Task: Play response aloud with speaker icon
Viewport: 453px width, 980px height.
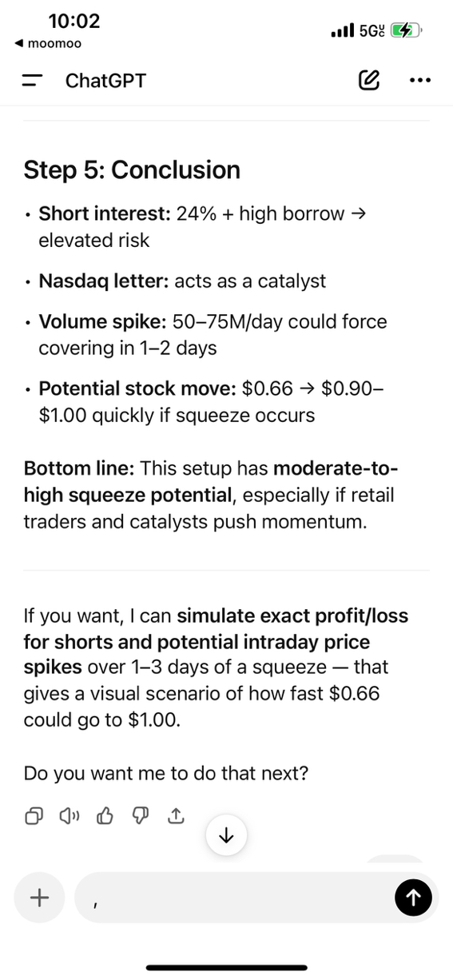Action: tap(69, 815)
